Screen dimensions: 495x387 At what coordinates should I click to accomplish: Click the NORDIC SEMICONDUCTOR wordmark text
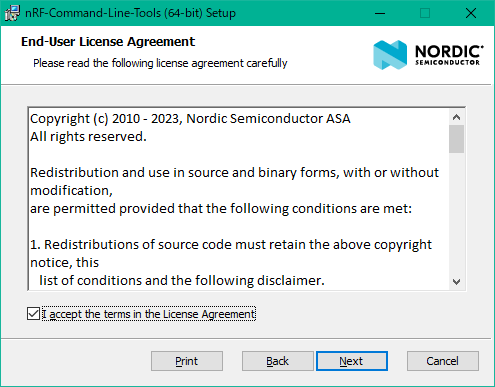pyautogui.click(x=449, y=55)
